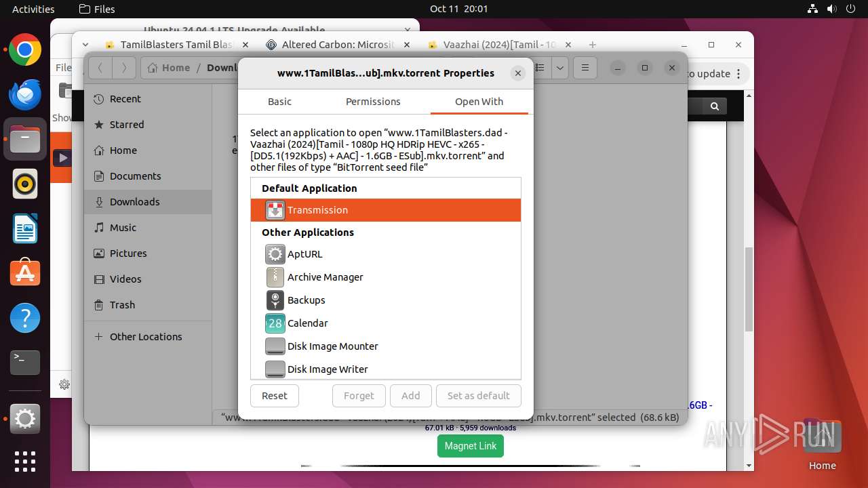Open Files hamburger menu
The height and width of the screenshot is (488, 868).
pyautogui.click(x=585, y=68)
